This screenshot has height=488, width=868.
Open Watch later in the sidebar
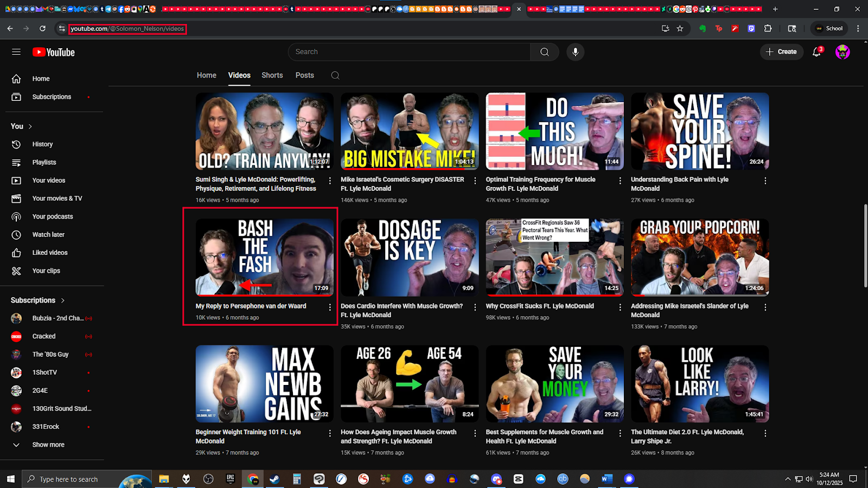coord(48,235)
